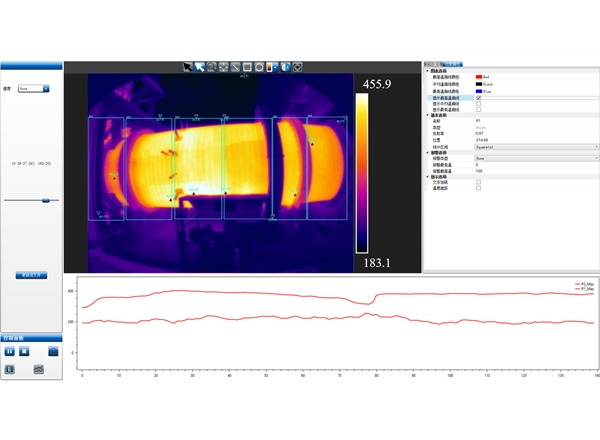Select the circle region tool
This screenshot has width=600, height=440.
(x=259, y=67)
